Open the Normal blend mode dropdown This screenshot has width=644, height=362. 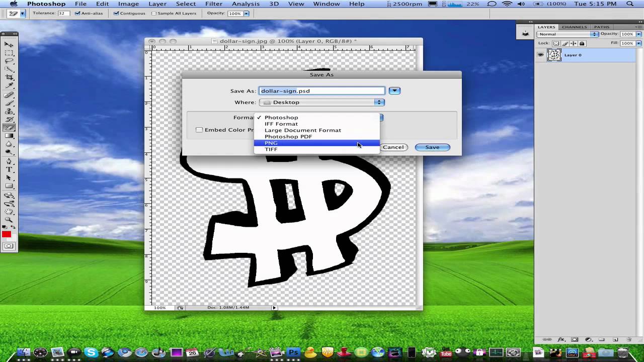pyautogui.click(x=567, y=34)
